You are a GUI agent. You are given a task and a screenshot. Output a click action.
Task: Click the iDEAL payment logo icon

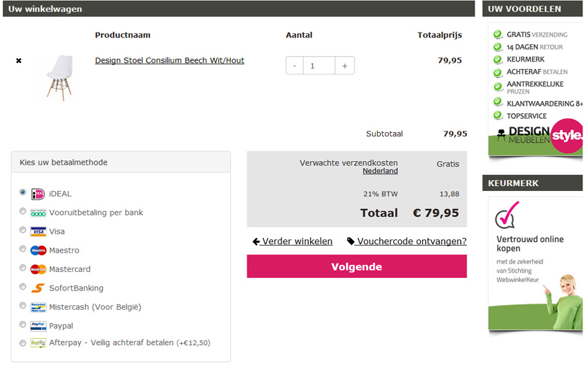pos(38,194)
